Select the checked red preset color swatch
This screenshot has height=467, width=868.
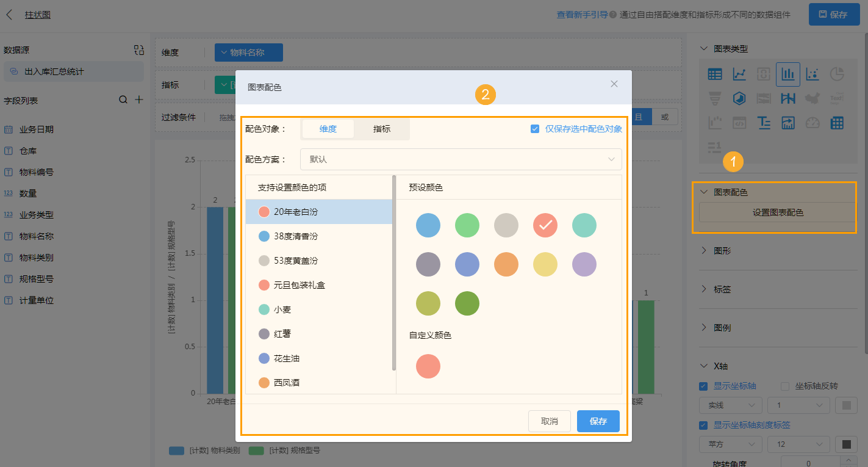[x=545, y=225]
